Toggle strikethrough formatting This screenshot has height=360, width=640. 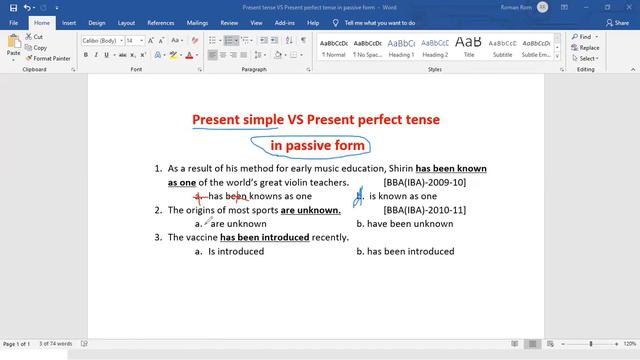click(x=122, y=55)
